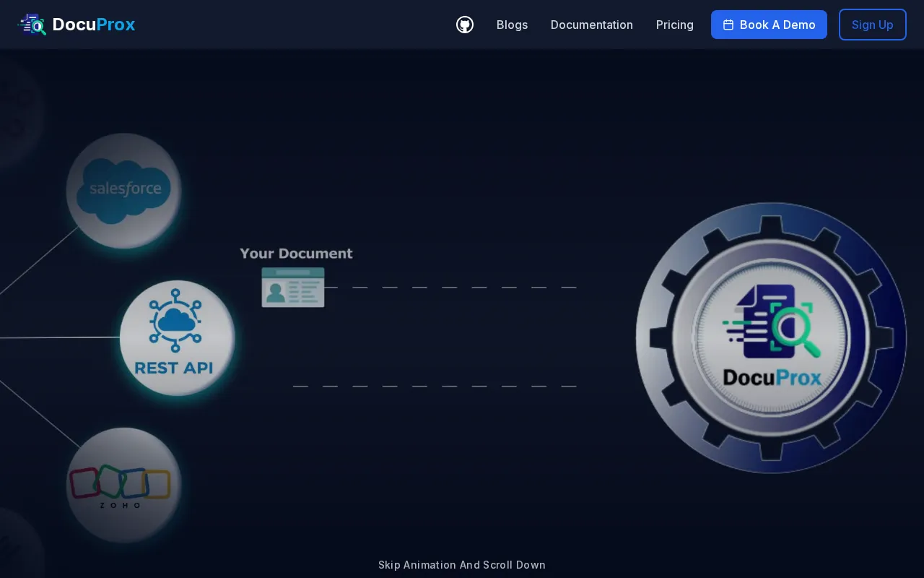Click the Your Document label

coord(296,254)
